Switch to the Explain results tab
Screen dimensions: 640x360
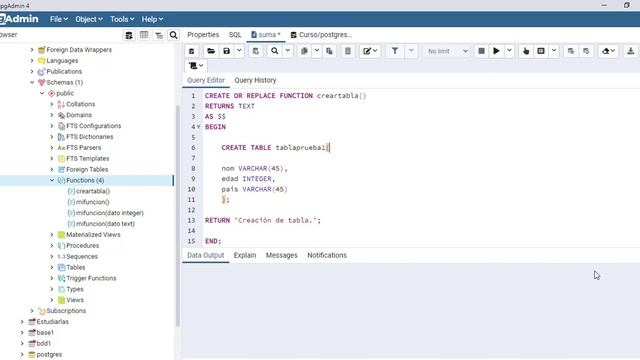[x=245, y=255]
